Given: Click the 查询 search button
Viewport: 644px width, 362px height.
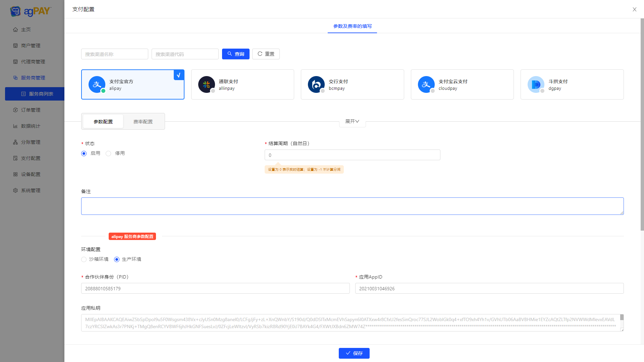Looking at the screenshot, I should click(235, 54).
